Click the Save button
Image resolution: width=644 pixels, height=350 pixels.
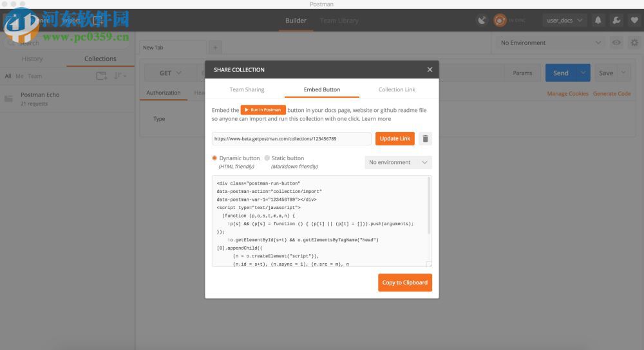[x=606, y=73]
